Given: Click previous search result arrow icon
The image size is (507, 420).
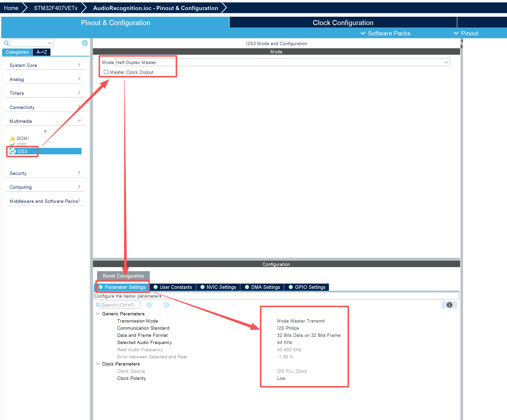Looking at the screenshot, I should click(149, 305).
